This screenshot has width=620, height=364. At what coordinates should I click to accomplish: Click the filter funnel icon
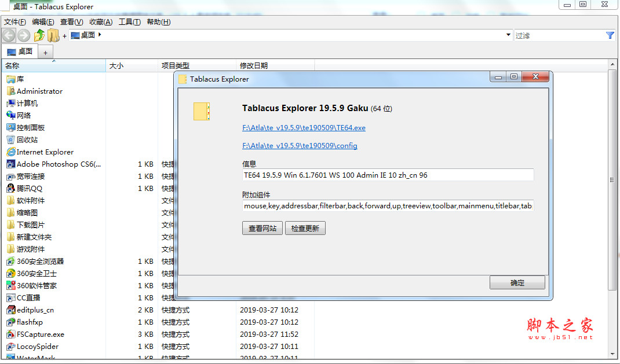[x=610, y=35]
